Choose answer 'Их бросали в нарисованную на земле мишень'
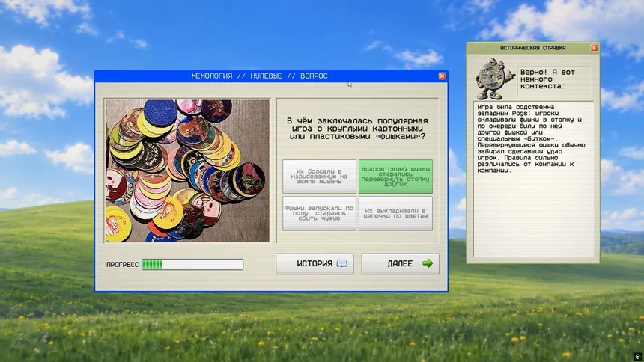This screenshot has width=644, height=362. (319, 177)
